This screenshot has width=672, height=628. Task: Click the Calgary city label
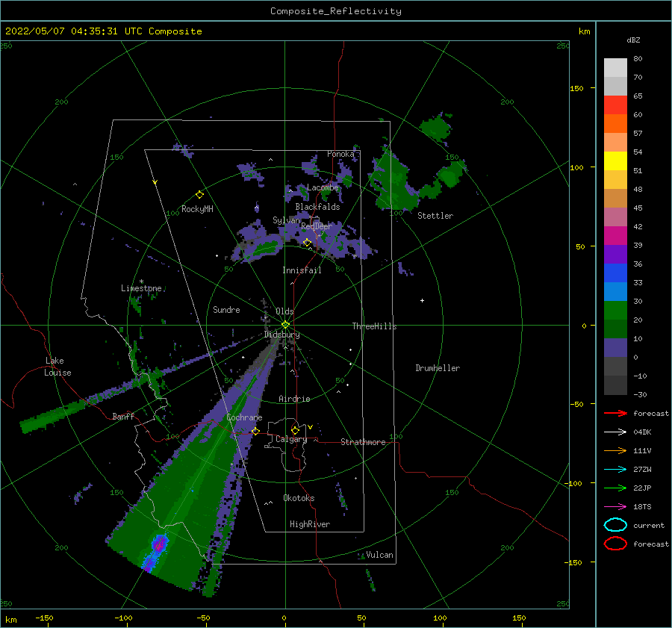(291, 439)
